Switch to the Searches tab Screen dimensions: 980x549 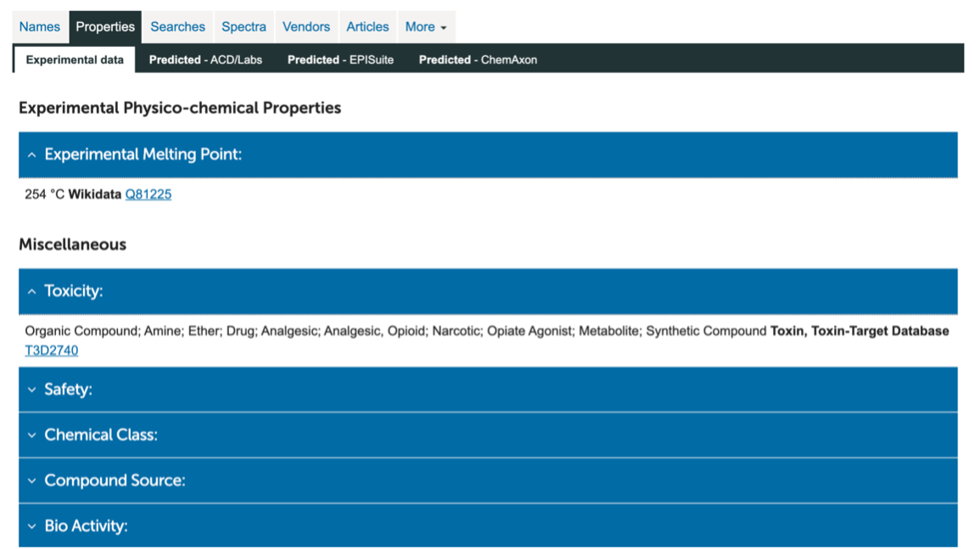[177, 27]
